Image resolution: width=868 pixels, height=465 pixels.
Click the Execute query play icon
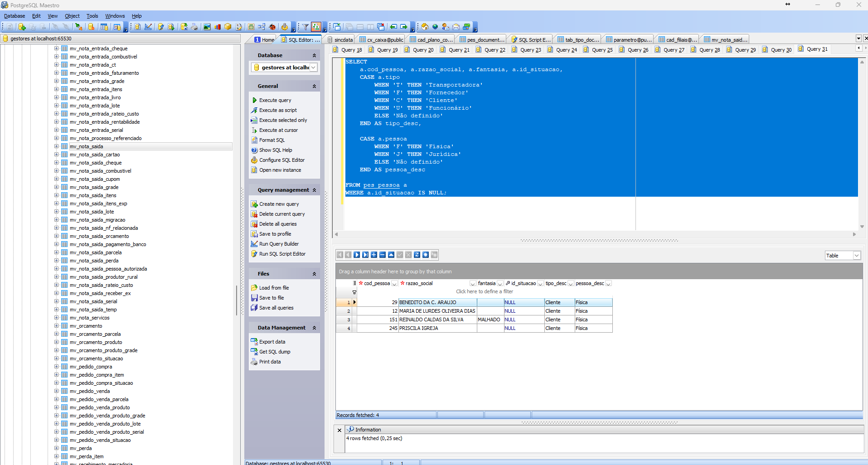[255, 100]
